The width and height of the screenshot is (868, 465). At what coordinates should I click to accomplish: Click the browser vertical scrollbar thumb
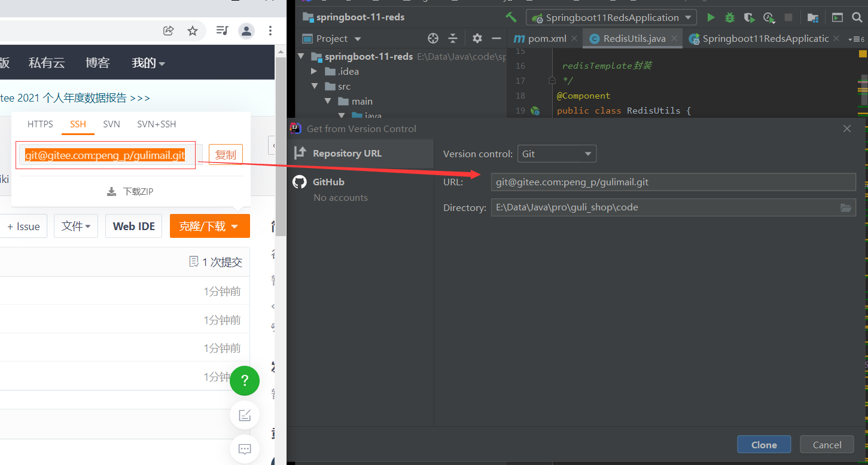coord(280,146)
